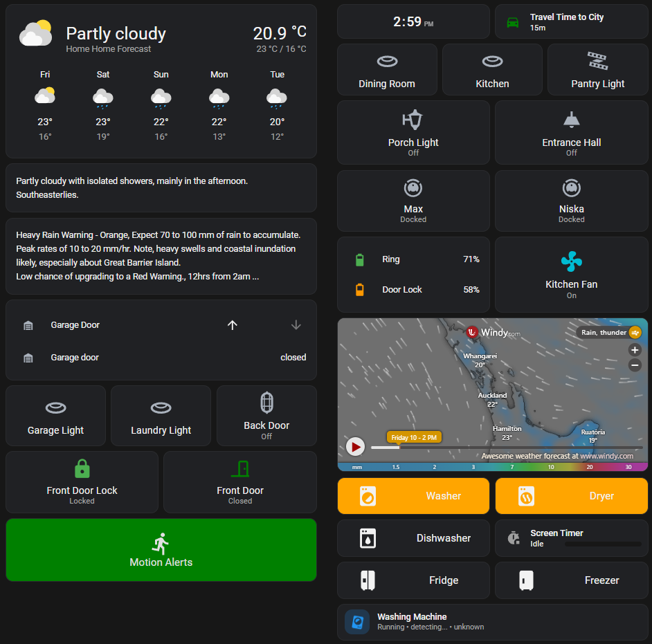
Task: Click the Windy forecast timeline bar
Action: [507, 448]
